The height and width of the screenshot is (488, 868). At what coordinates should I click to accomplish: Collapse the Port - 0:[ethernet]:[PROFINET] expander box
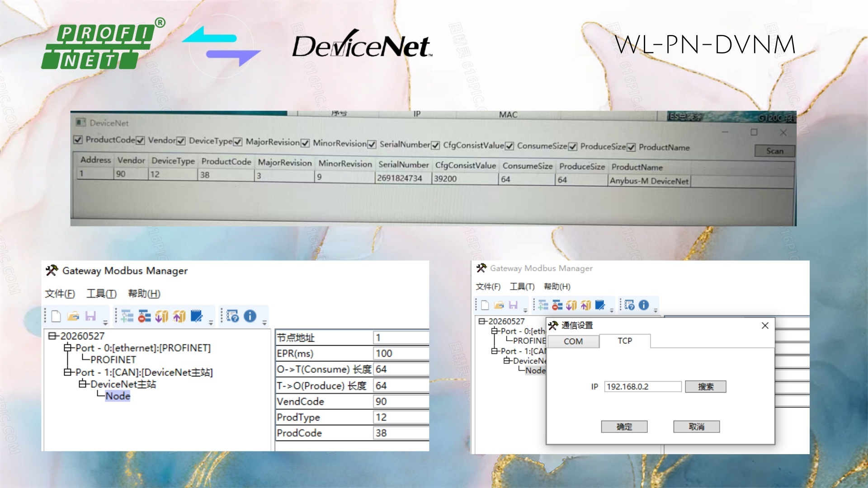point(67,348)
